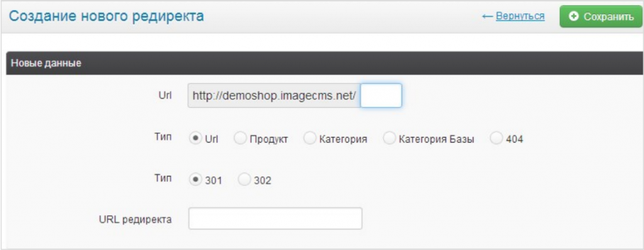Choose the 301 redirect type
Image resolution: width=644 pixels, height=250 pixels.
point(194,180)
